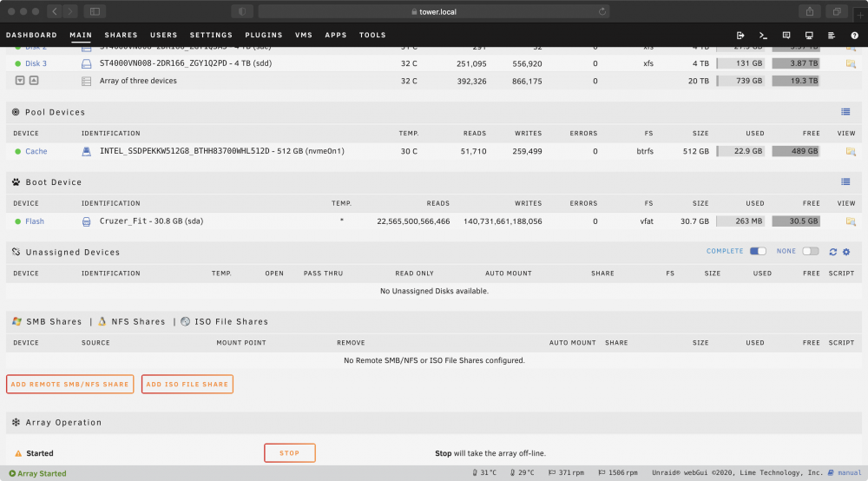This screenshot has width=868, height=481.
Task: Click the Disk 3 drive icon
Action: click(86, 63)
